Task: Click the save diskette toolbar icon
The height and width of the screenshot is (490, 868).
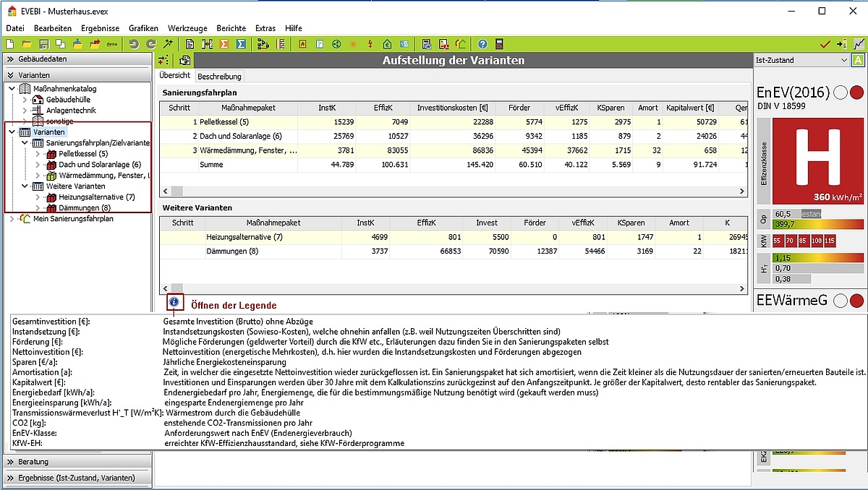Action: 43,44
